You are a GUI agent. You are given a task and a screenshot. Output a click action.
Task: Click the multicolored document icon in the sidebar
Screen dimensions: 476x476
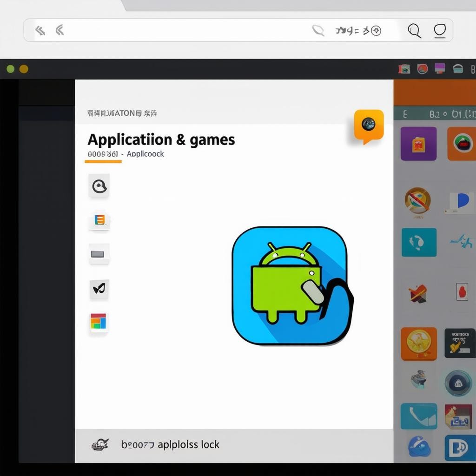tap(99, 220)
